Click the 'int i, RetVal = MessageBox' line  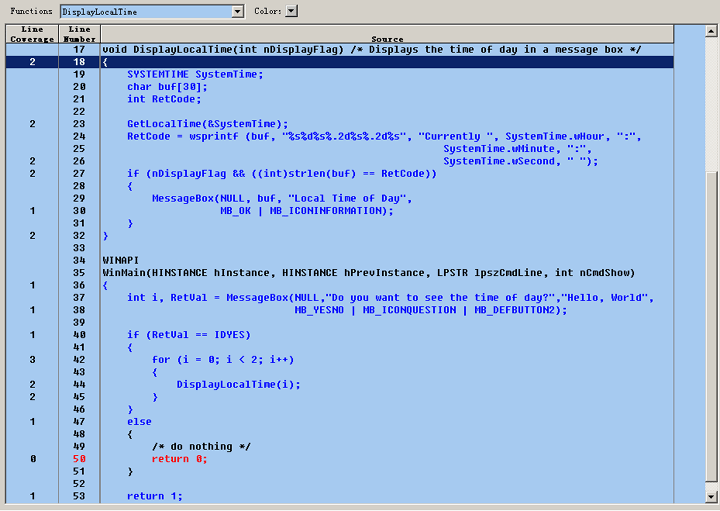tap(390, 298)
